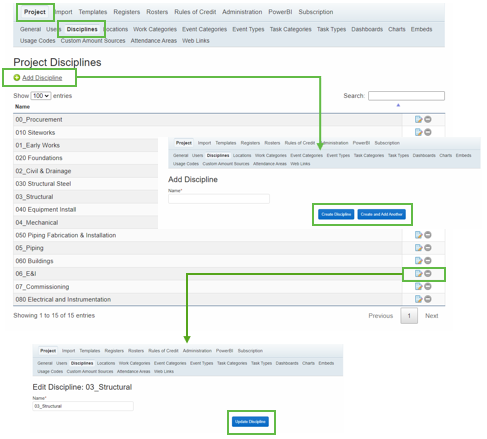The height and width of the screenshot is (439, 487).
Task: Delete 080 Electrical and Instrumentation row
Action: coord(428,299)
